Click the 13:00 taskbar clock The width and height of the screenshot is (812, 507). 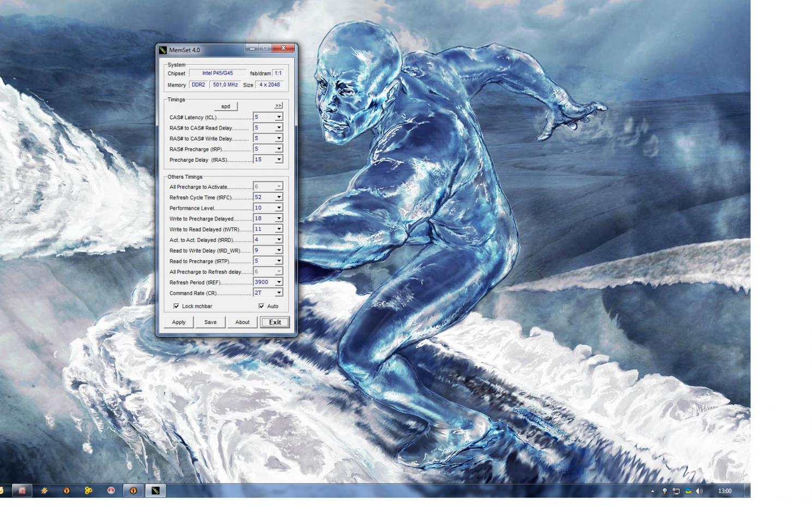point(725,491)
